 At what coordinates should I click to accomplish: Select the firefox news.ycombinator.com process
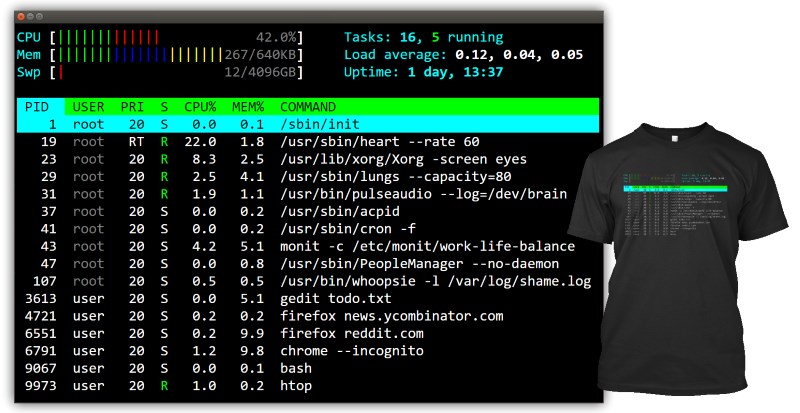pyautogui.click(x=308, y=315)
